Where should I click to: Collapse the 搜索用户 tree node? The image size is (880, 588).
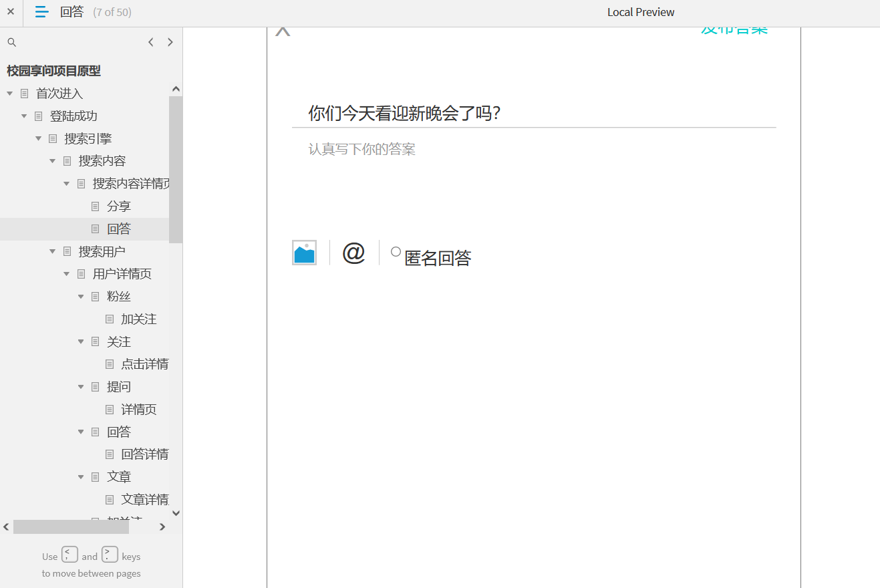pos(52,252)
